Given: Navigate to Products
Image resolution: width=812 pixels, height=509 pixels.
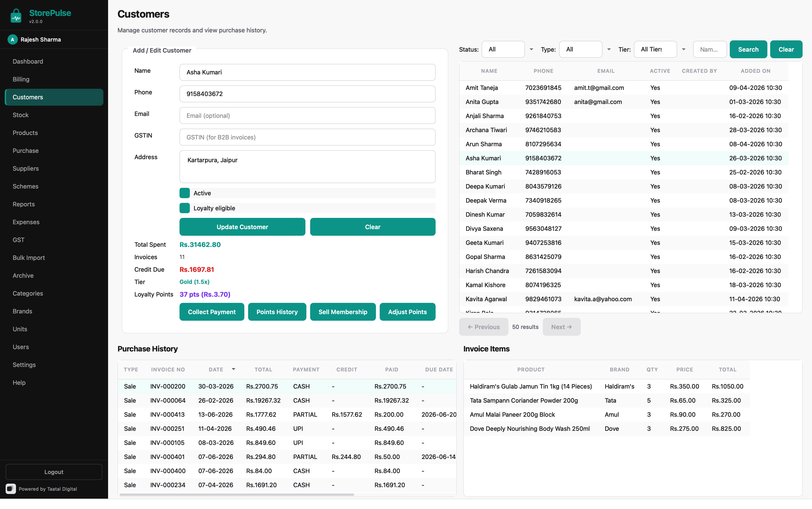Looking at the screenshot, I should (54, 133).
